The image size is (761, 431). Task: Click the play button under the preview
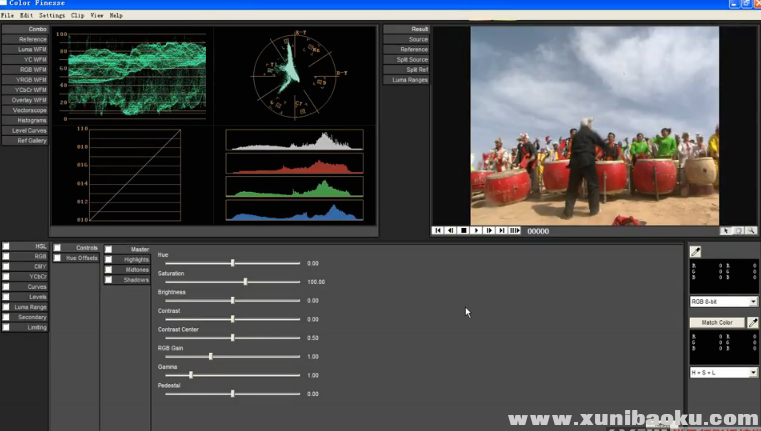[x=476, y=231]
